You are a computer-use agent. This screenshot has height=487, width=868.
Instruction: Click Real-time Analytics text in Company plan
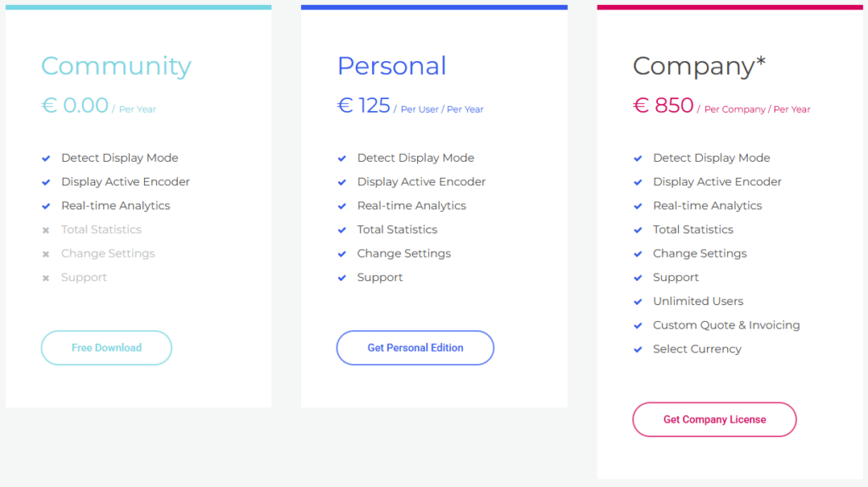[x=708, y=206]
